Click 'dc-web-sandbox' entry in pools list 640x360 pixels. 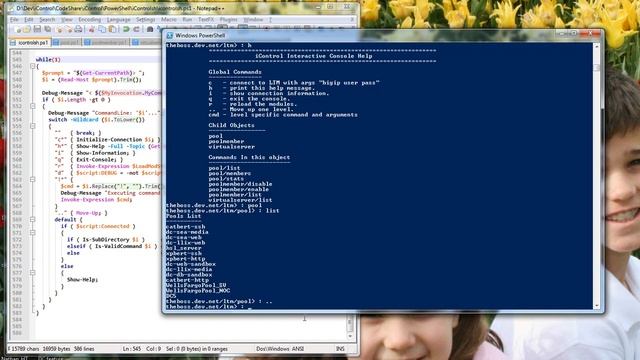click(x=191, y=264)
